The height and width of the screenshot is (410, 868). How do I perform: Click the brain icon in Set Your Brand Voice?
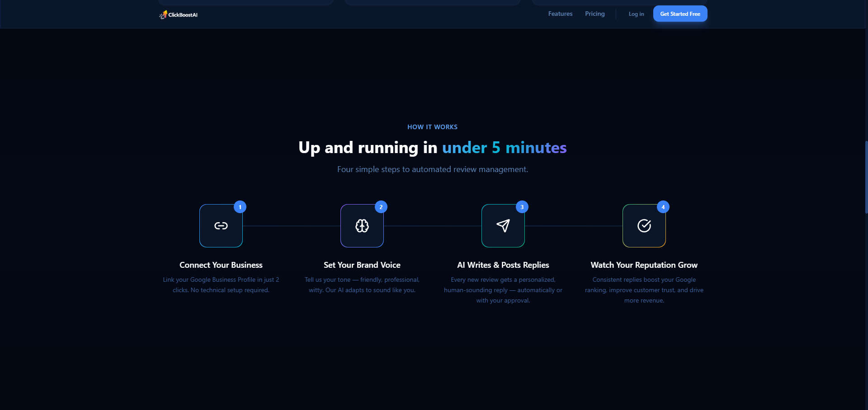click(x=362, y=226)
